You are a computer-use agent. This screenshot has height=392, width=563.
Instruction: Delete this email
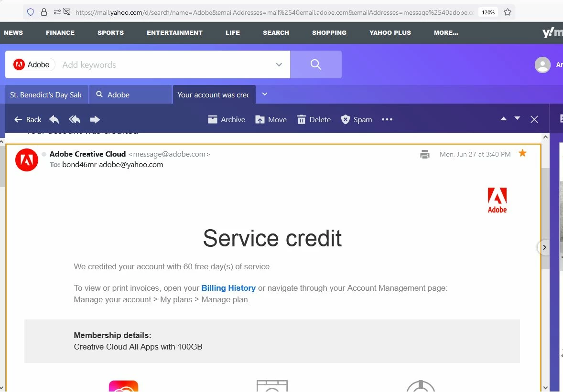314,119
